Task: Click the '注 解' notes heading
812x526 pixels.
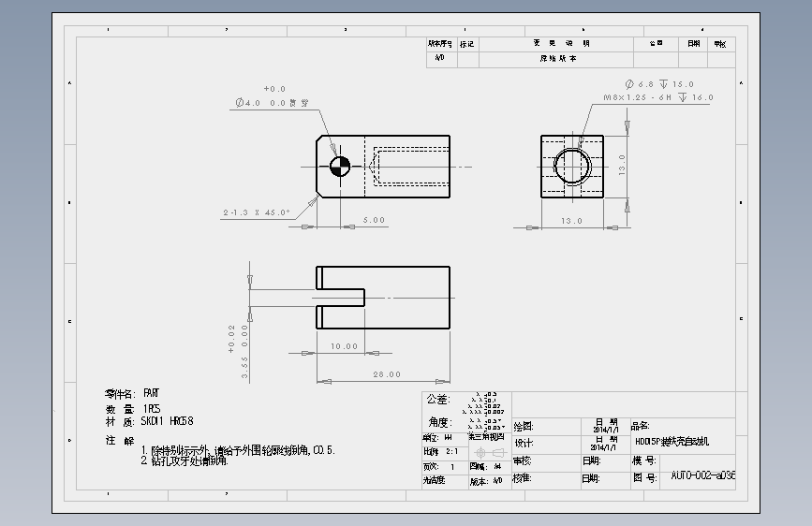Action: pyautogui.click(x=120, y=441)
